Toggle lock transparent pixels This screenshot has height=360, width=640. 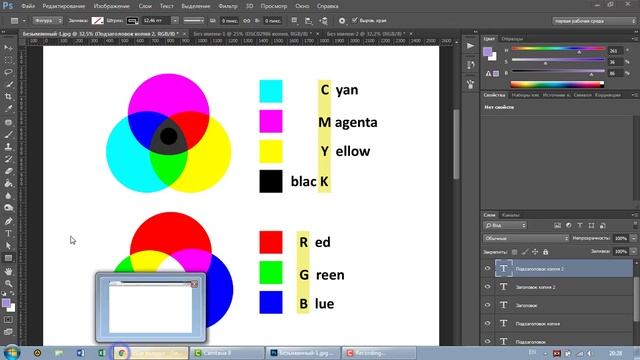click(x=514, y=252)
